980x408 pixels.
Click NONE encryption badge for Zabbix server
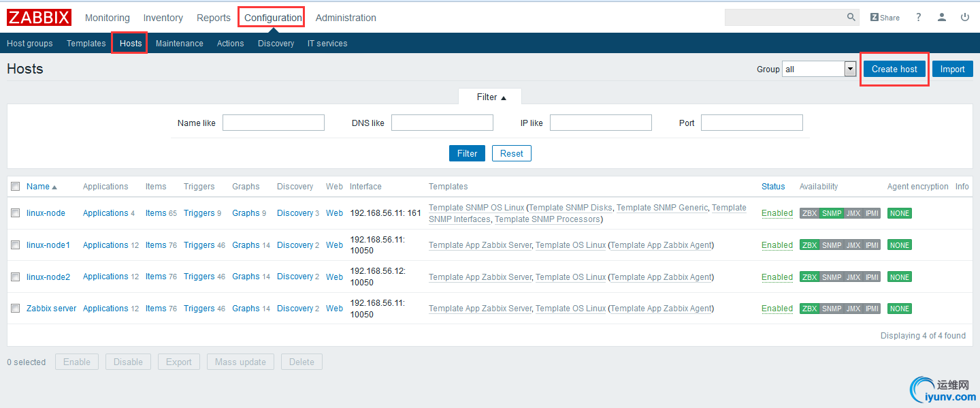pyautogui.click(x=900, y=309)
